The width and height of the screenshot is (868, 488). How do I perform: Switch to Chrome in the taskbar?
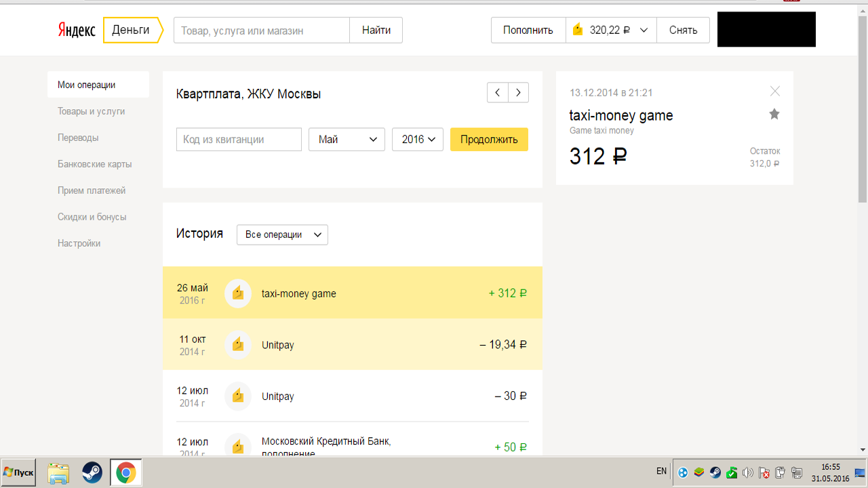tap(125, 472)
